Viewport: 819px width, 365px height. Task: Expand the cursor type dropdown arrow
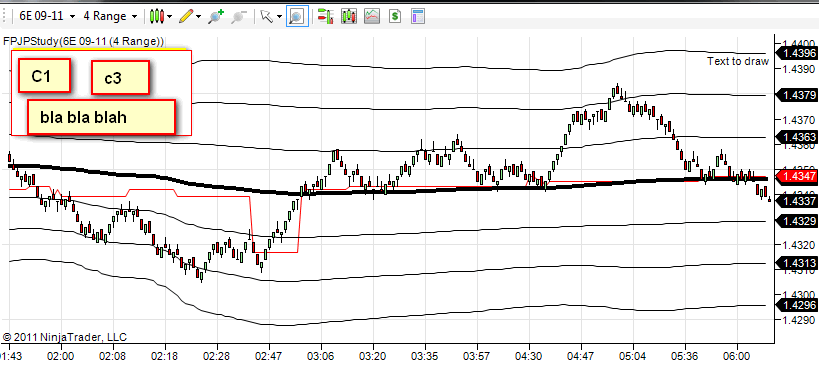280,17
